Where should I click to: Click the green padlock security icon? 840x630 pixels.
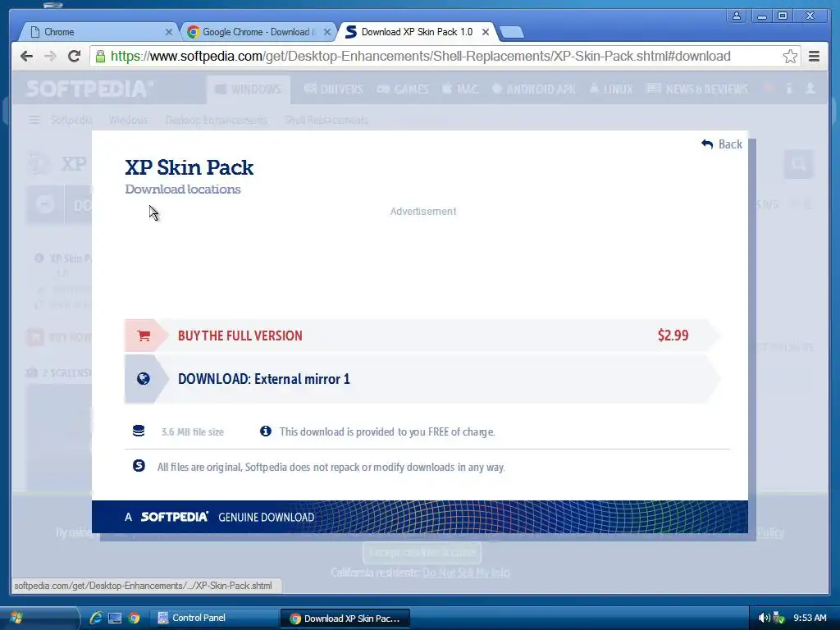(x=100, y=57)
